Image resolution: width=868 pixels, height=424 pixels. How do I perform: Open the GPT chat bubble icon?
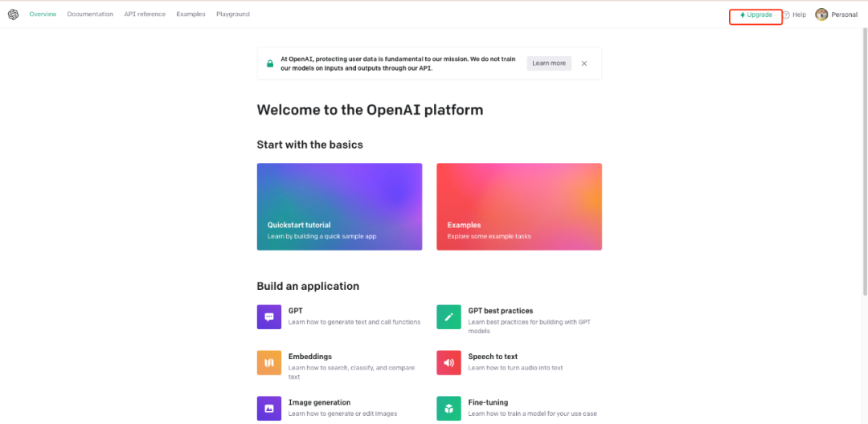click(x=269, y=316)
